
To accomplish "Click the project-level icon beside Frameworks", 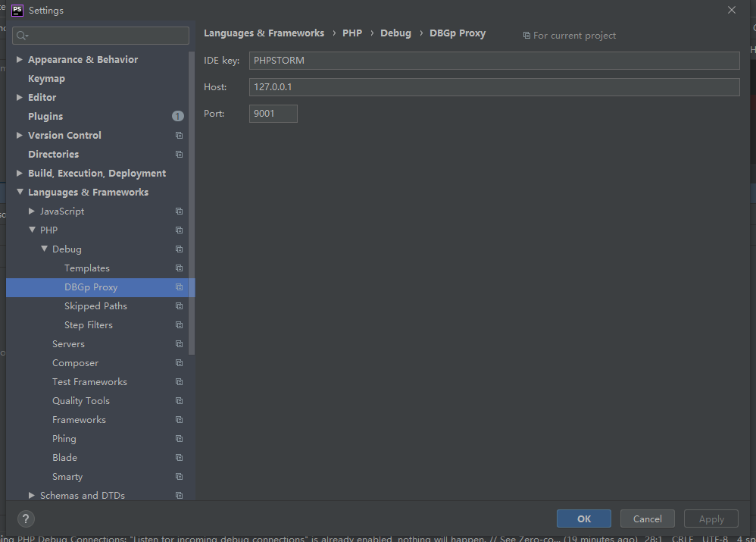I will [179, 420].
